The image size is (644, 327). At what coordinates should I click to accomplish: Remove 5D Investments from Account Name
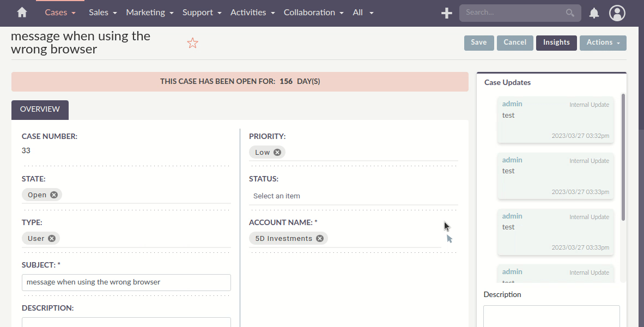pyautogui.click(x=320, y=238)
